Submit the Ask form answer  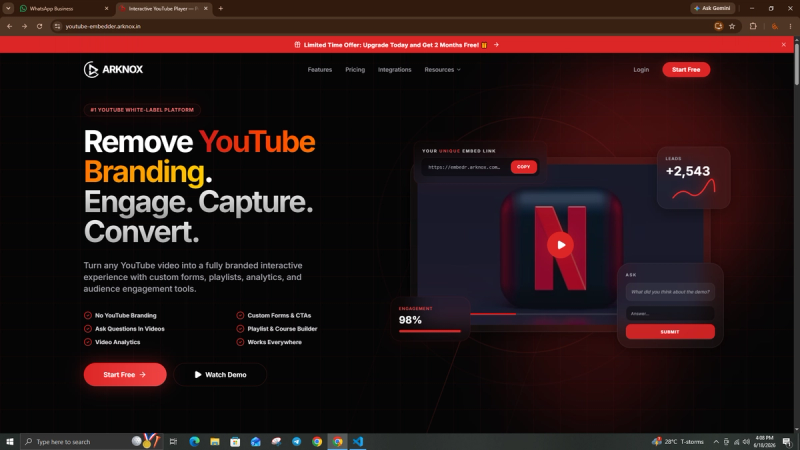click(x=670, y=332)
